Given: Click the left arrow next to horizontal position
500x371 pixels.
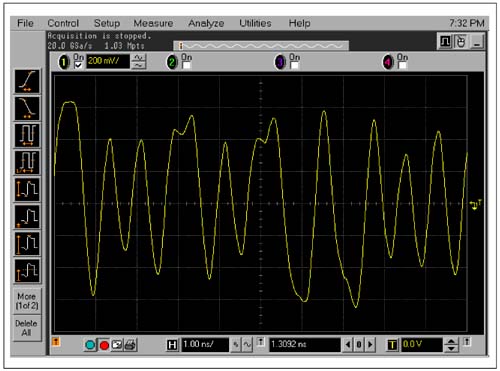Looking at the screenshot, I should click(x=348, y=345).
